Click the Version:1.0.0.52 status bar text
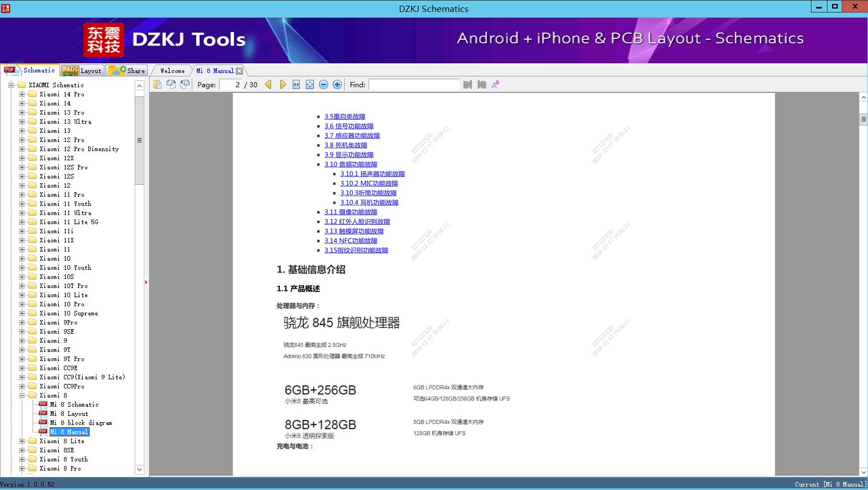The image size is (868, 490). (x=27, y=484)
